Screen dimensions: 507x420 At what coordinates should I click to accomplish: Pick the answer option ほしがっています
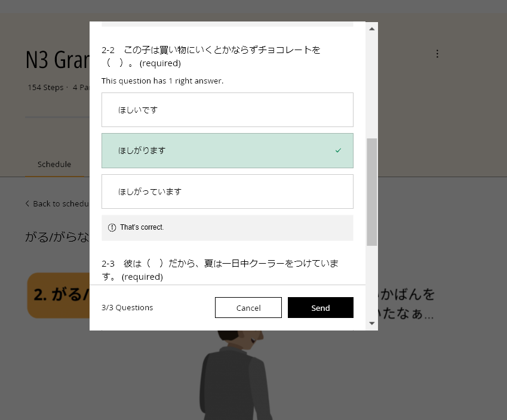(227, 192)
